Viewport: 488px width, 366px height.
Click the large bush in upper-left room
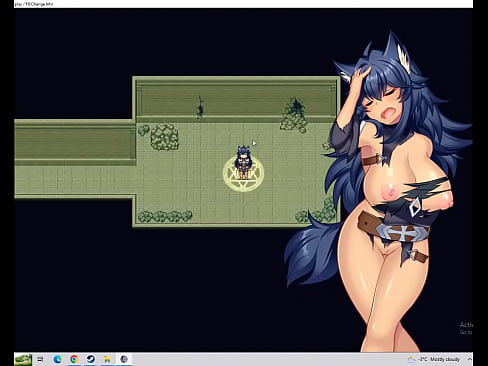(164, 137)
